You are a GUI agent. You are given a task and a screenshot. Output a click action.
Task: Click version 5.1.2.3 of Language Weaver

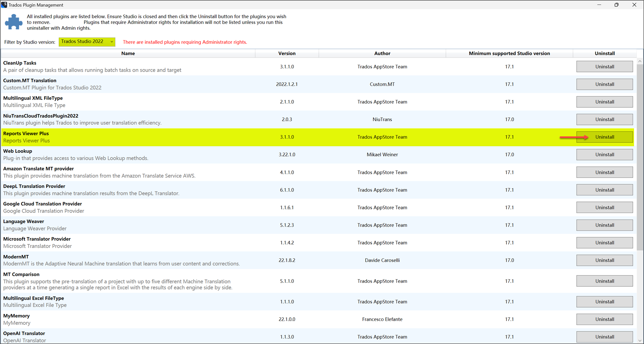tap(287, 225)
